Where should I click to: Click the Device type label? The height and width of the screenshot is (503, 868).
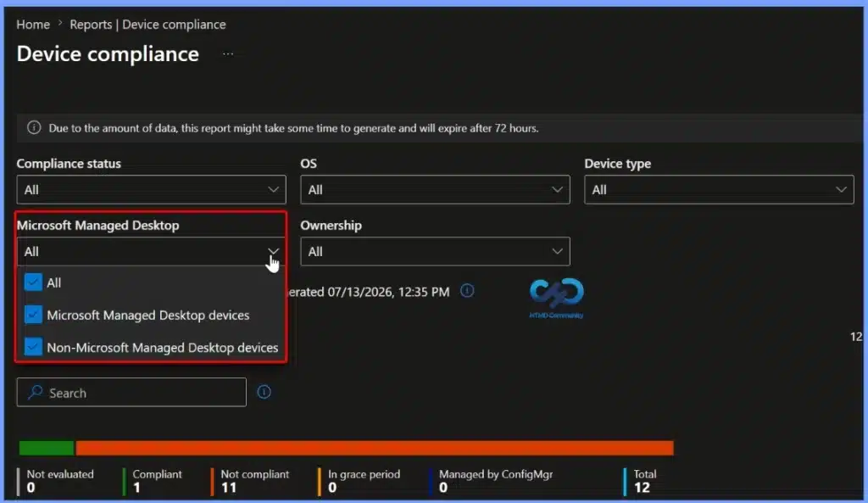[618, 164]
